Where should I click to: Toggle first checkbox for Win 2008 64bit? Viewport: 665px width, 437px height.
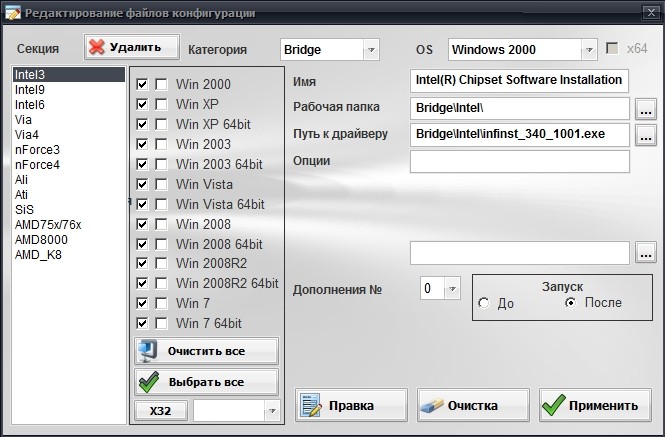142,244
